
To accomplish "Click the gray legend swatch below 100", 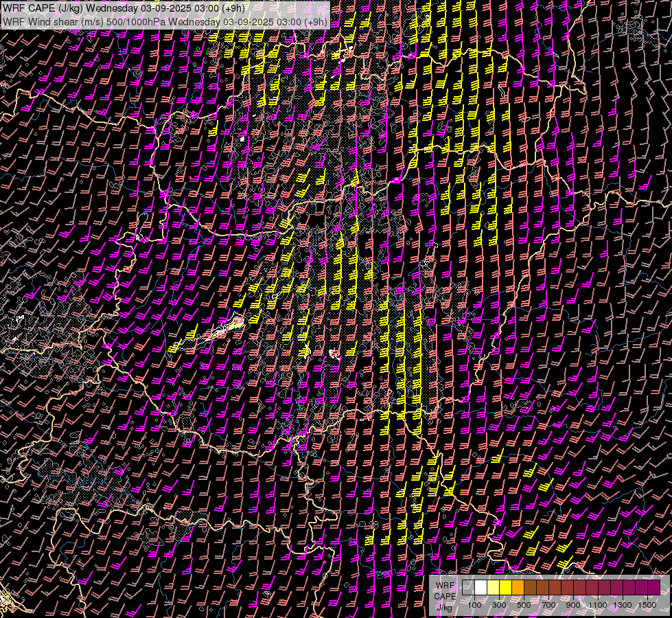I will point(468,588).
